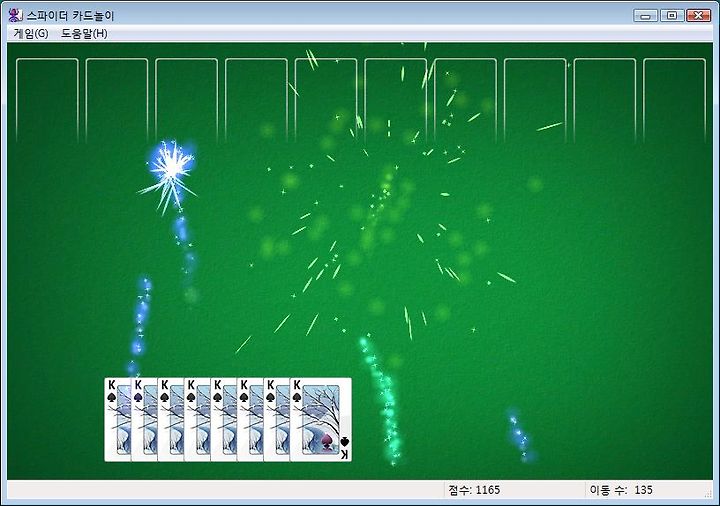Click the fully visible King of Spades card
The width and height of the screenshot is (720, 506).
[321, 420]
